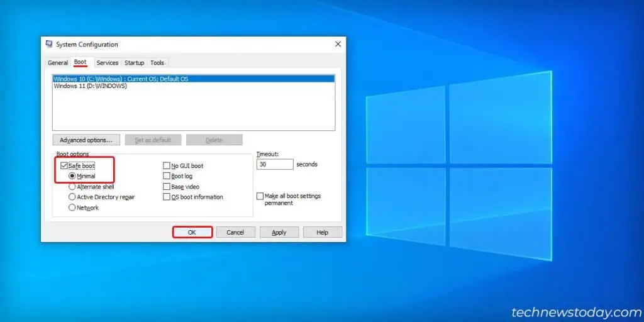The image size is (644, 322).
Task: Toggle the Safe boot checkbox
Action: coord(64,166)
